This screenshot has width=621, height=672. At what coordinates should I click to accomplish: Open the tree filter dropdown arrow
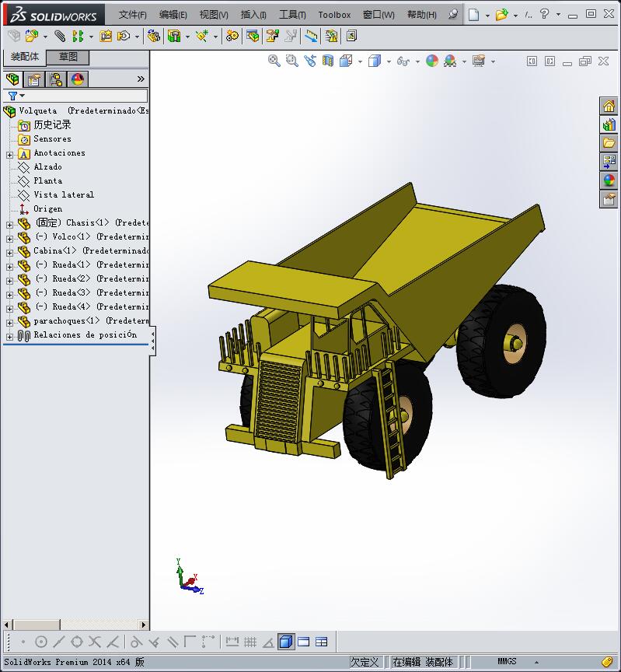(23, 96)
